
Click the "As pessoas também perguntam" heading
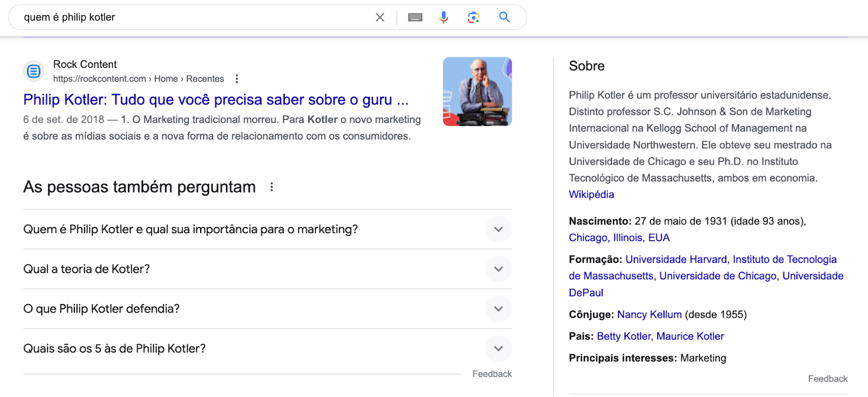139,187
